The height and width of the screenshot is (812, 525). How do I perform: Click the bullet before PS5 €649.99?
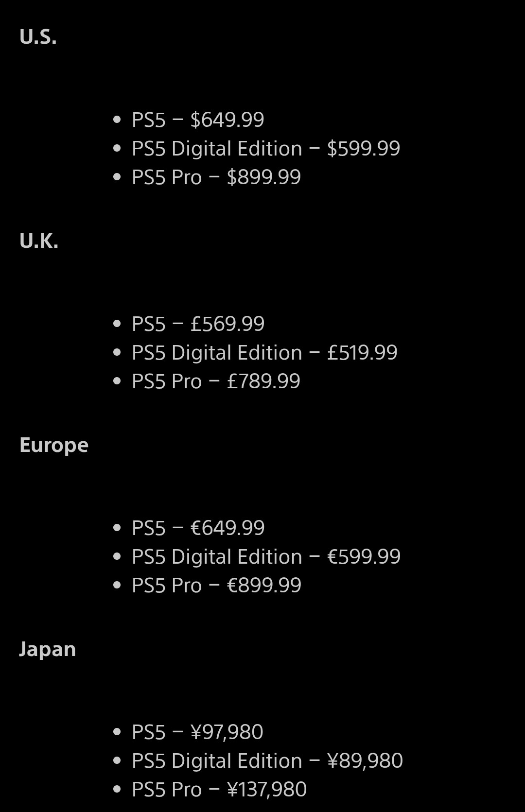tap(117, 528)
